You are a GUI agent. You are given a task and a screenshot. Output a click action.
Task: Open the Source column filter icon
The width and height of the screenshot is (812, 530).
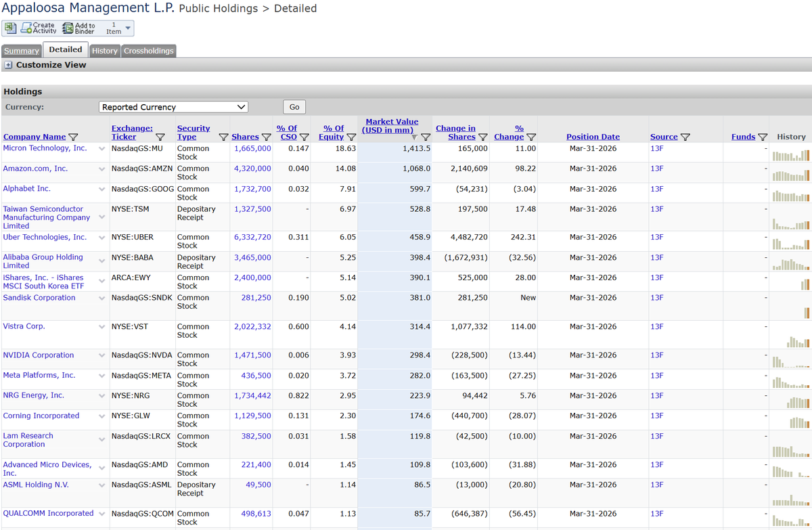click(x=685, y=137)
